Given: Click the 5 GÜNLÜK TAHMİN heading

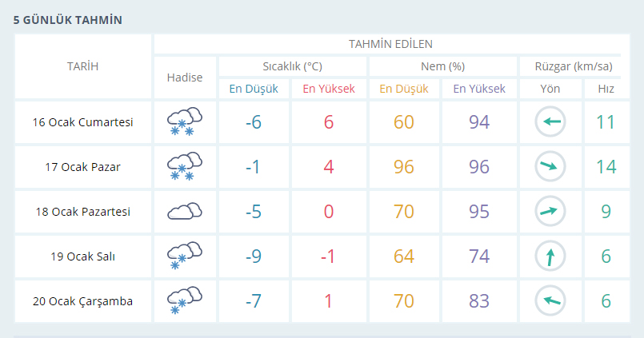Looking at the screenshot, I should coord(68,20).
